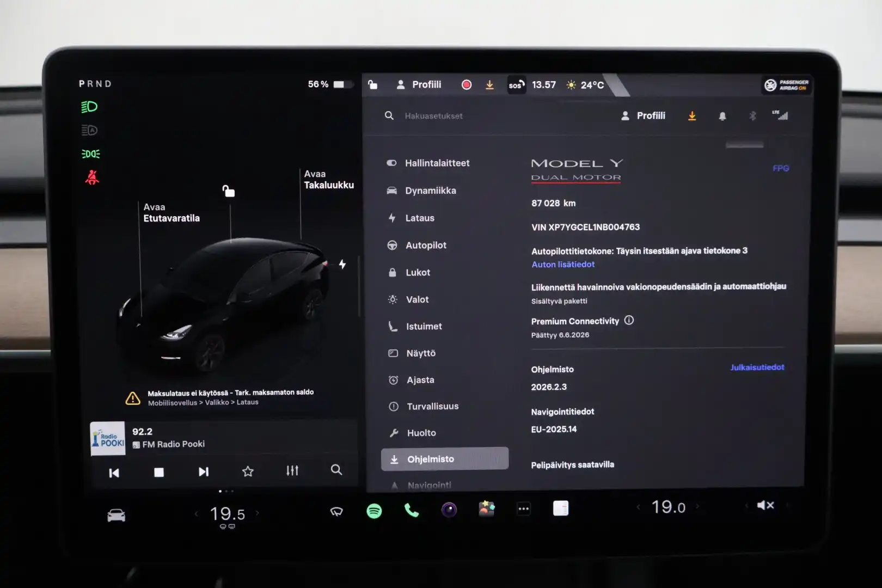The image size is (882, 588).
Task: Stop radio playback
Action: point(159,472)
